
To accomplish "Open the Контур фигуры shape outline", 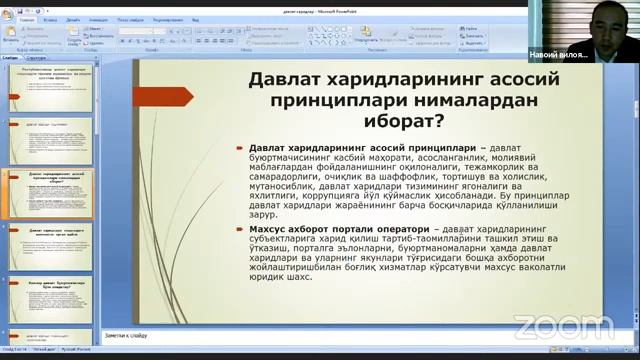I will pos(428,36).
